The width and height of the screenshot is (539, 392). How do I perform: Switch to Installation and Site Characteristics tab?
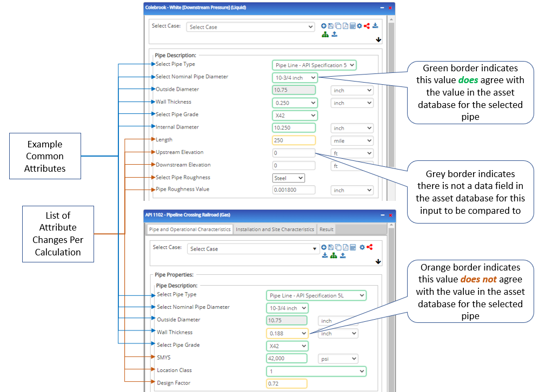pos(273,229)
